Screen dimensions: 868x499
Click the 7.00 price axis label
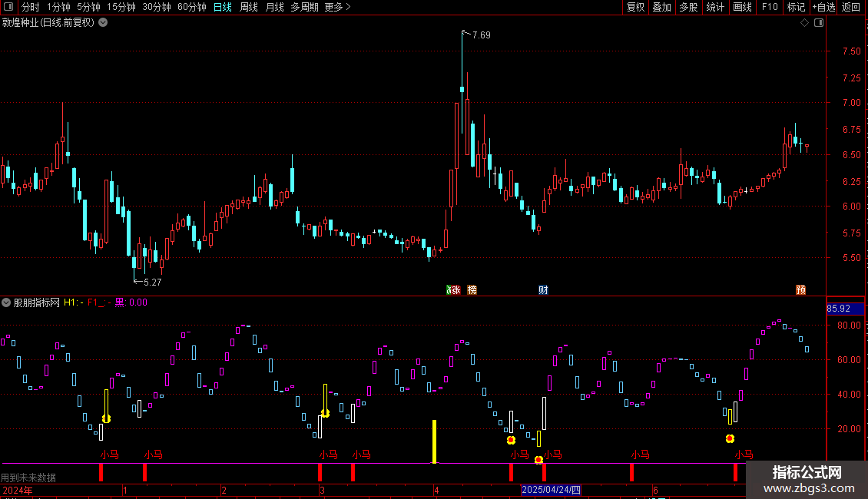(851, 103)
